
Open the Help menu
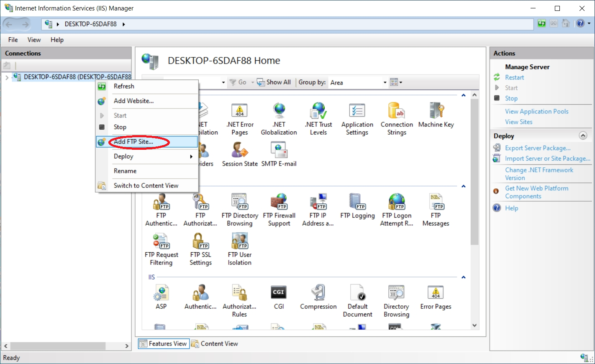pos(57,40)
